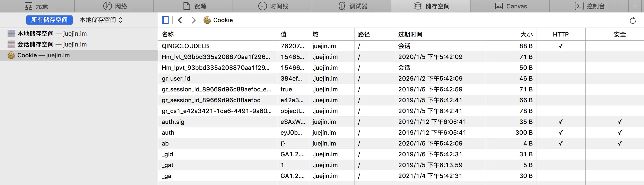Click the expiry 2021/1/4 下午5:42:31
644x185 pixels.
tap(430, 176)
